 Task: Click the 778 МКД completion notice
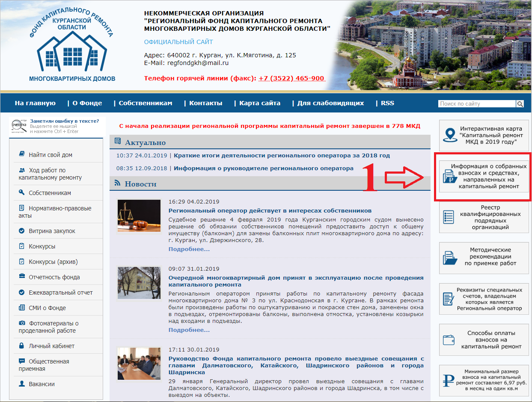point(270,126)
